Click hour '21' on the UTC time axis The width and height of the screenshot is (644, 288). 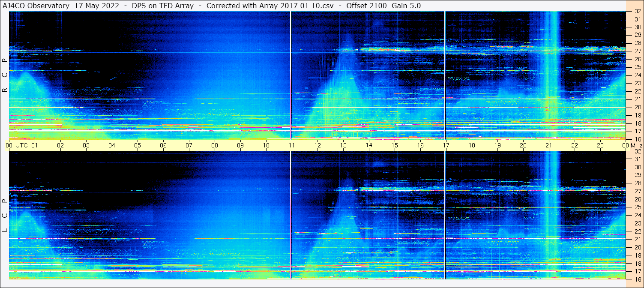[549, 145]
